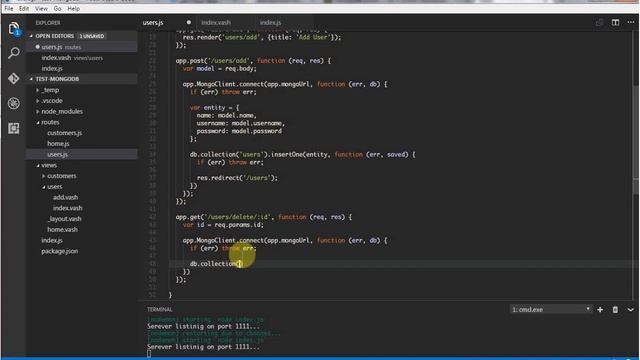Open _layout.vash file

click(x=64, y=219)
